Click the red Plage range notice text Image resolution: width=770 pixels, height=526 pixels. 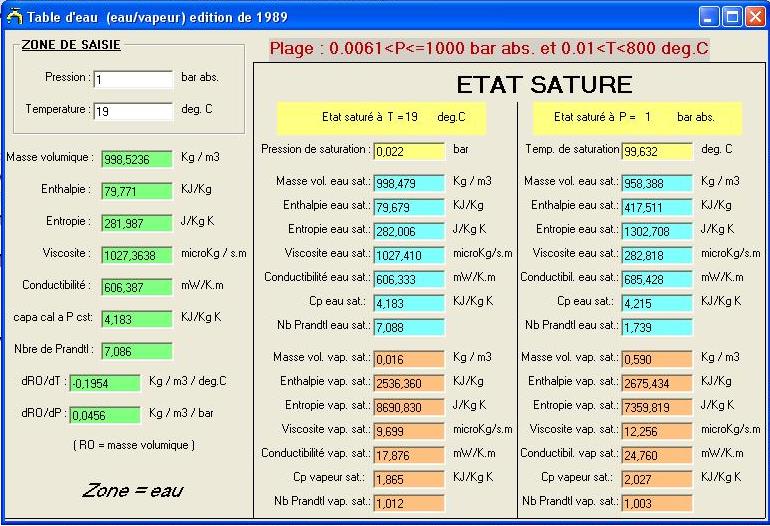pos(489,48)
